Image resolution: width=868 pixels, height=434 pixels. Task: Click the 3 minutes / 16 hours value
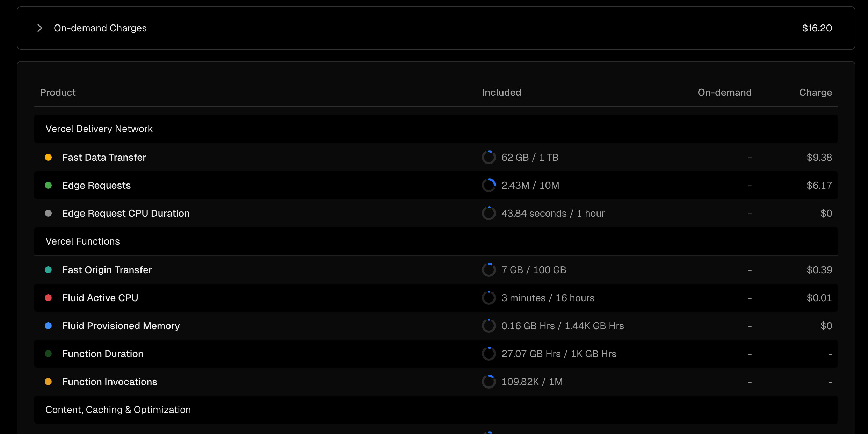click(x=548, y=298)
